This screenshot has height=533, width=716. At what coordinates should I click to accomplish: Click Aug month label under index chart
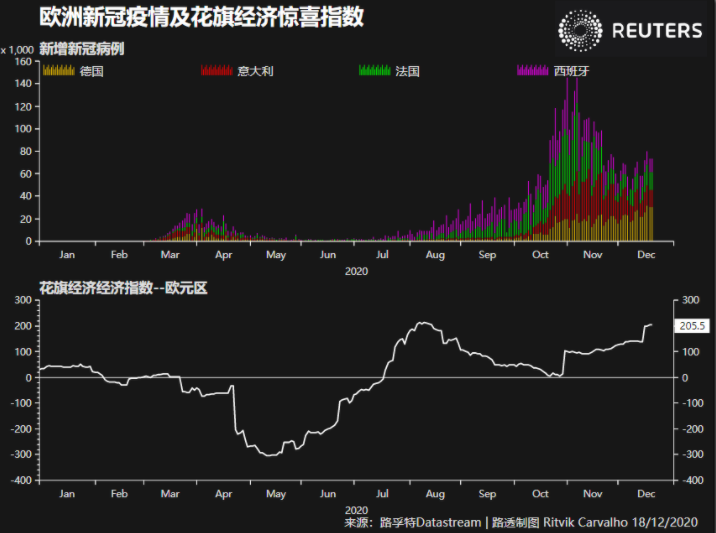[x=435, y=494]
